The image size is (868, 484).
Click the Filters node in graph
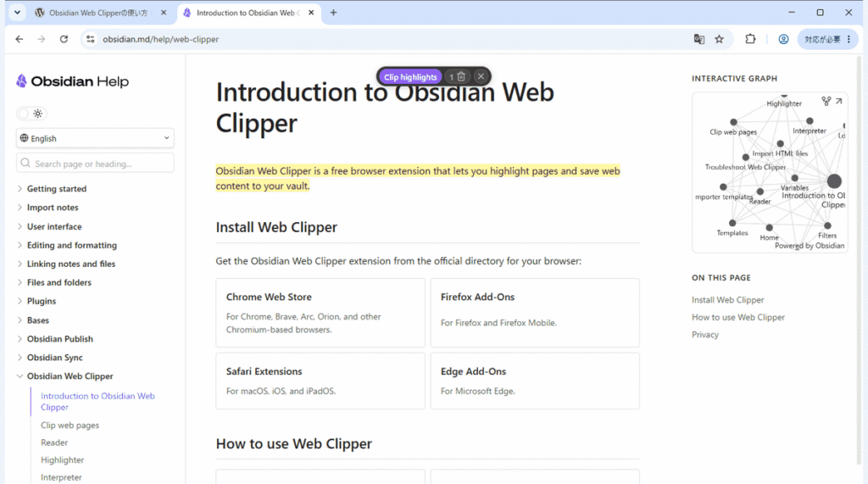[x=827, y=226]
